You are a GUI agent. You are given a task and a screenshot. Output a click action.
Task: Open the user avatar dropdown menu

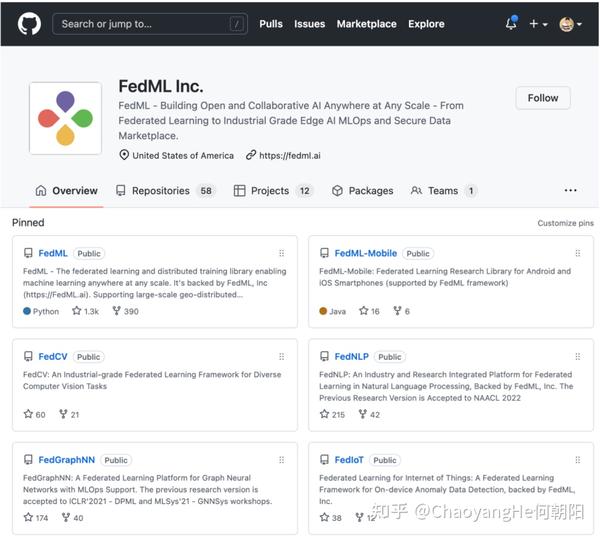click(x=570, y=24)
